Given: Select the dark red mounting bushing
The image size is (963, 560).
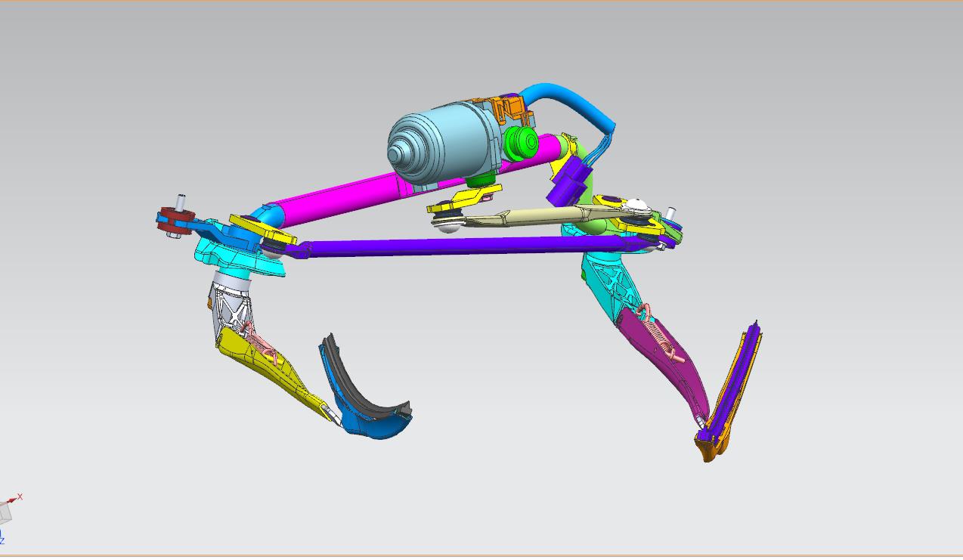Looking at the screenshot, I should pyautogui.click(x=175, y=220).
